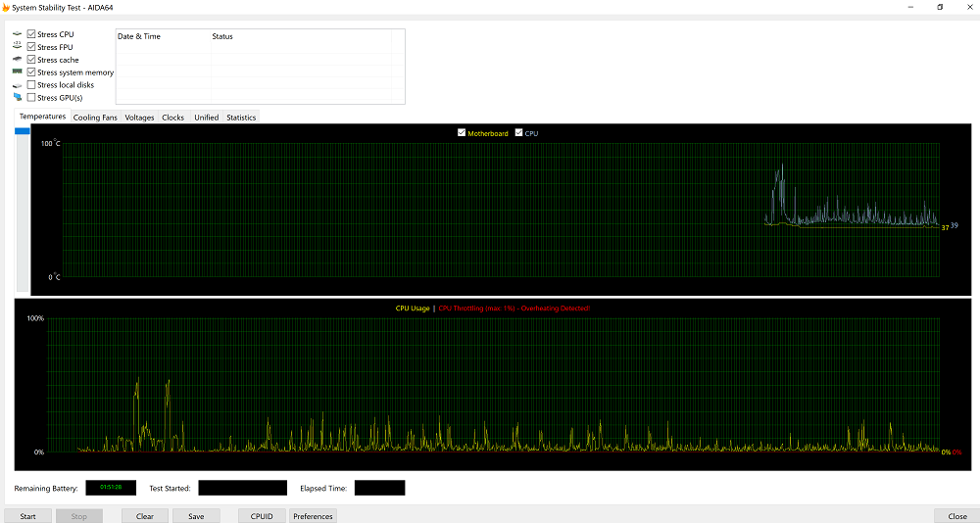Hide the Motherboard temperature graph line

462,133
